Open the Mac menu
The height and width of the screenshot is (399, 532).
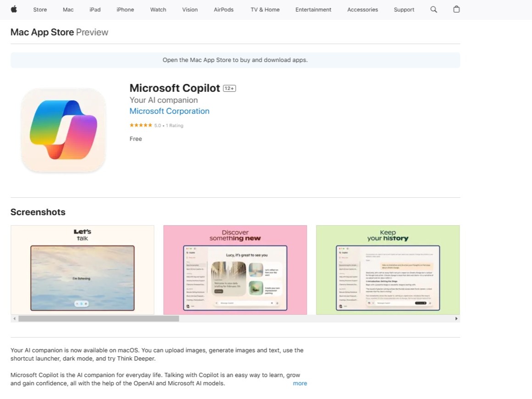click(68, 10)
